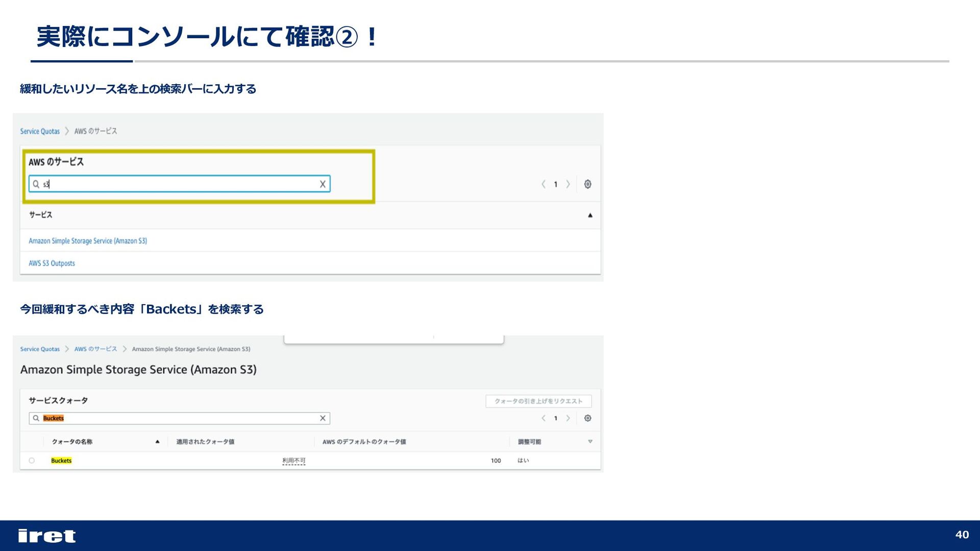Clear the Buckets quota search
Screen dimensions: 980x551
pos(323,418)
